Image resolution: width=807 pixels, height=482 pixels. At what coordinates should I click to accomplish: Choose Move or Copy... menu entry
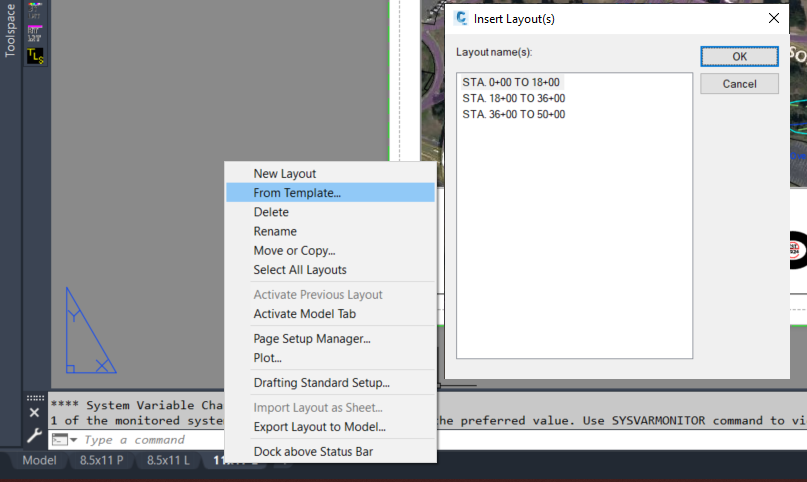(x=330, y=251)
